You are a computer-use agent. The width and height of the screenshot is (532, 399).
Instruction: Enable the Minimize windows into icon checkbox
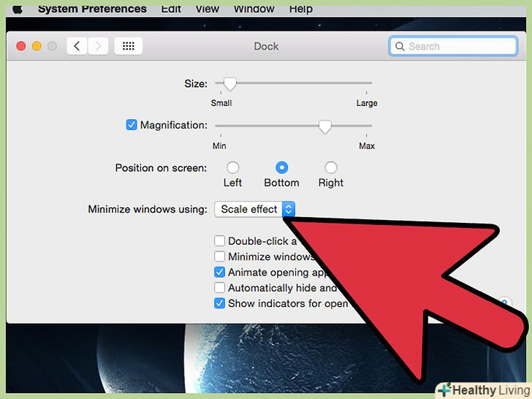219,256
